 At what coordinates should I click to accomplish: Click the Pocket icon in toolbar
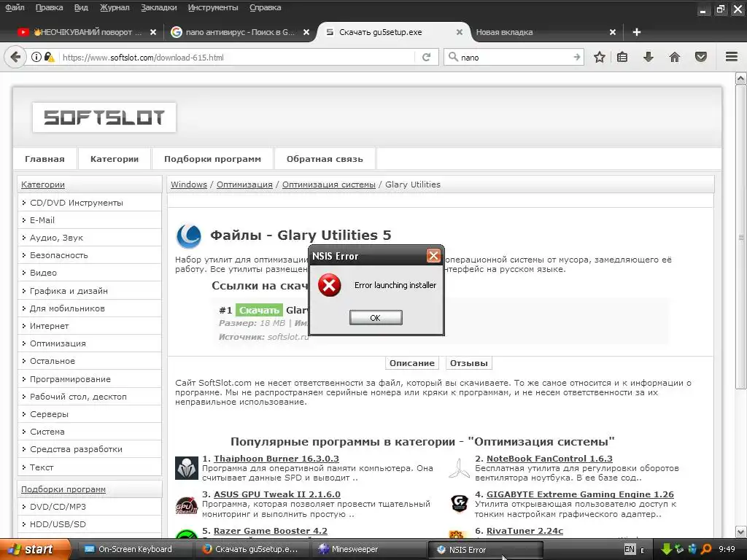(x=701, y=57)
